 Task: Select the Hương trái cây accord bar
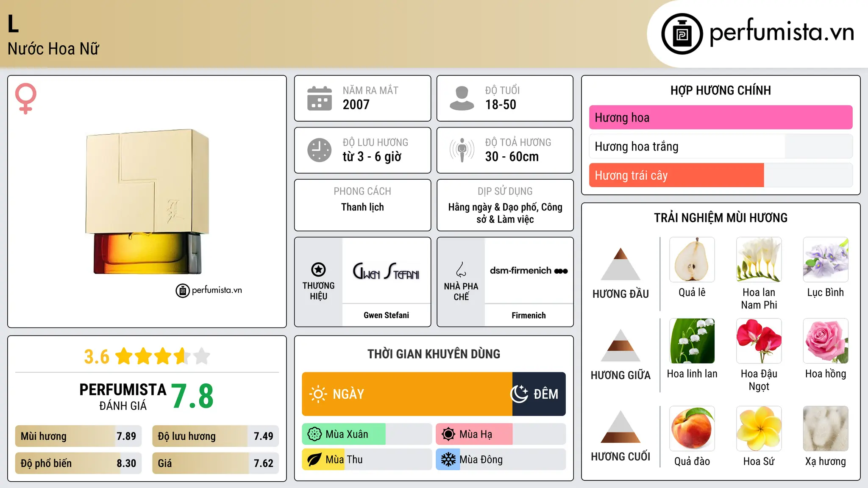[721, 175]
